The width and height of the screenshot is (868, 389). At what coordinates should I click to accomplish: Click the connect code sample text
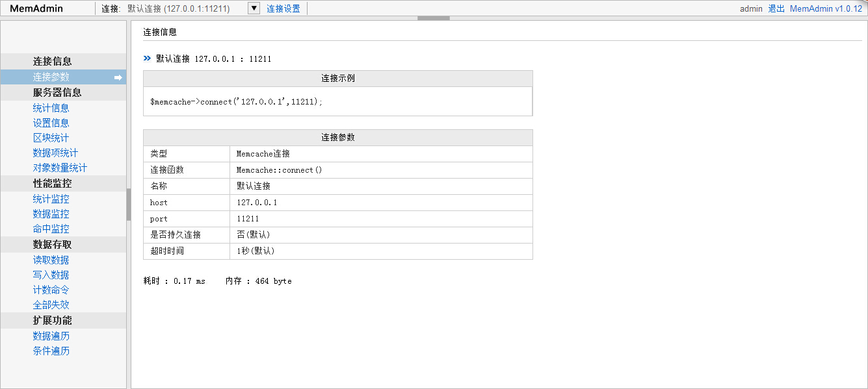[236, 102]
